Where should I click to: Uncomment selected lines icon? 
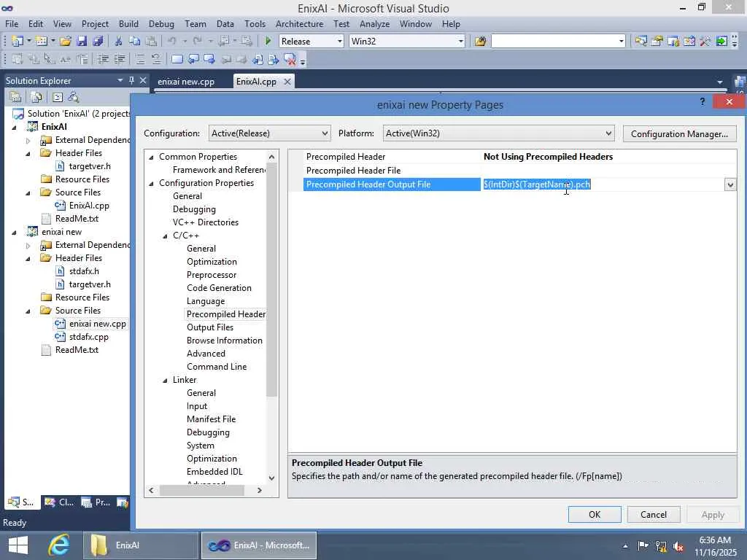156,60
